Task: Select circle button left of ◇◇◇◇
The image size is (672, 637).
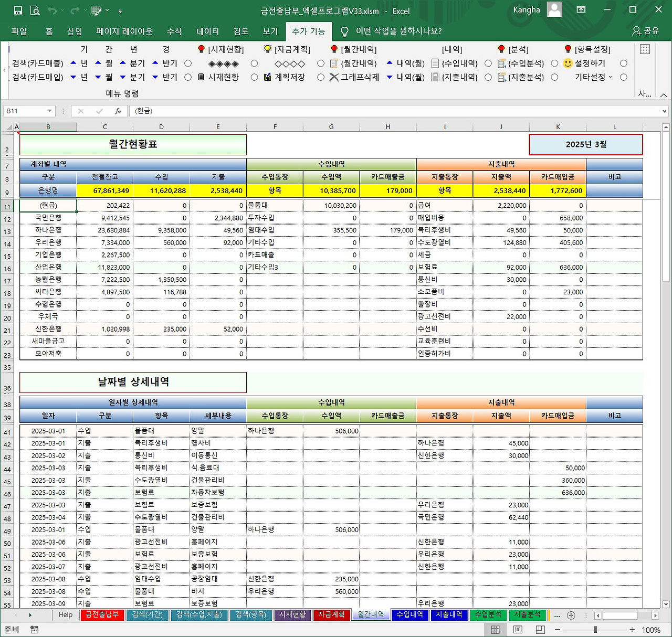Action: [x=254, y=63]
